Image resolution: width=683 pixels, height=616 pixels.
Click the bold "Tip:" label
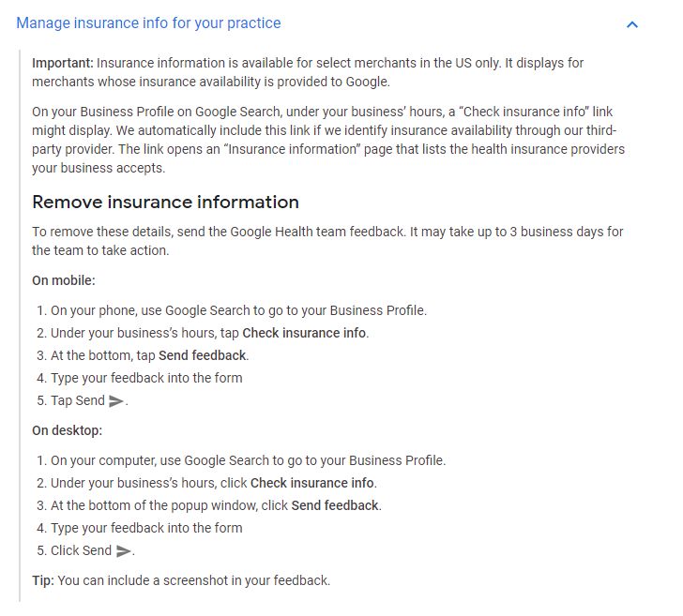point(43,580)
